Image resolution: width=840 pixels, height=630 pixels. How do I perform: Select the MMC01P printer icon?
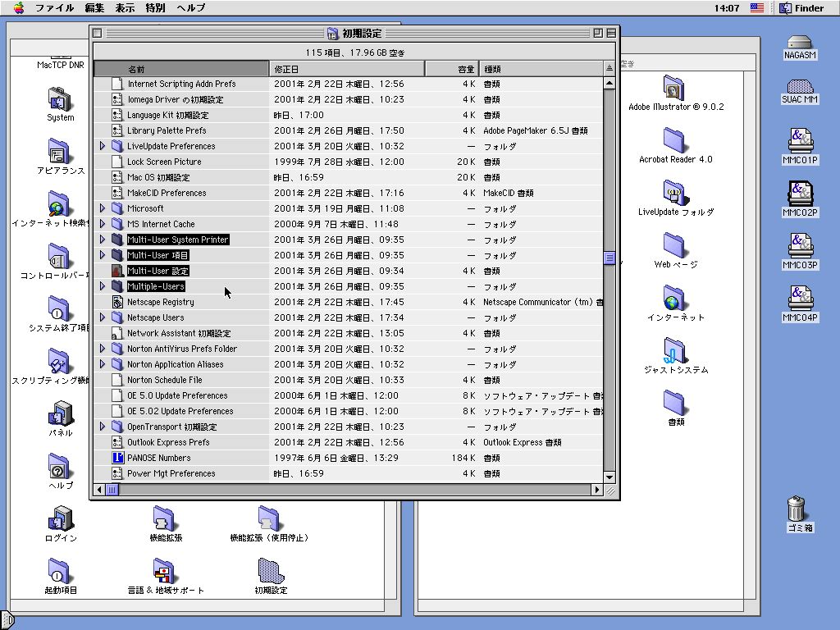pyautogui.click(x=800, y=140)
